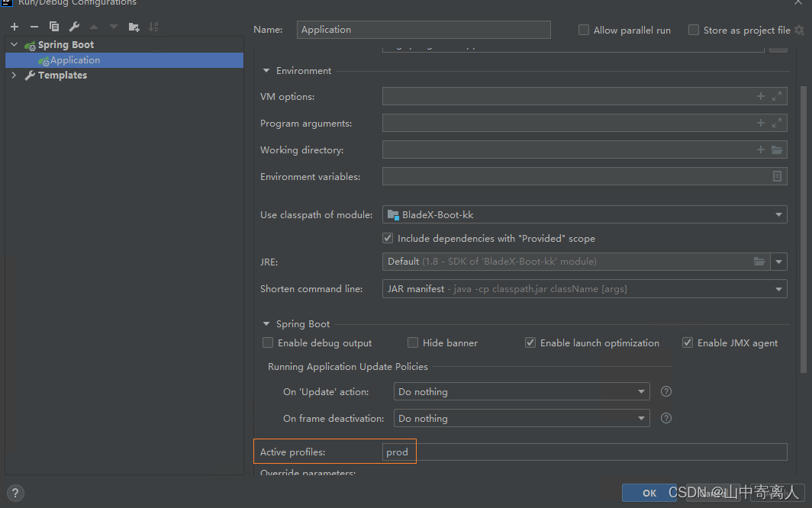Create a new configuration folder
812x508 pixels.
pos(133,27)
